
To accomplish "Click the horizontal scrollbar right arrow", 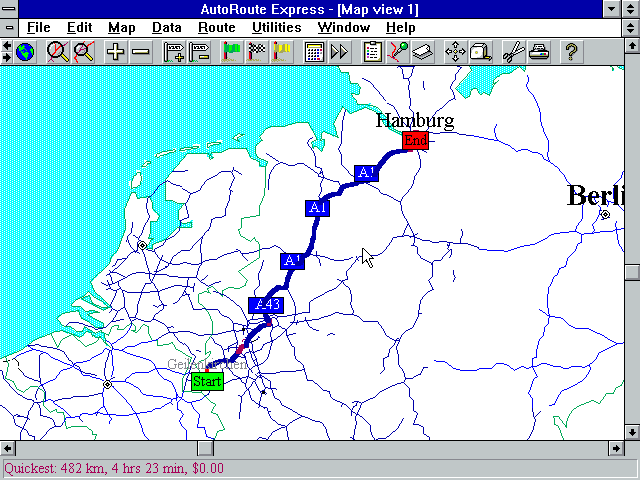I will [616, 449].
